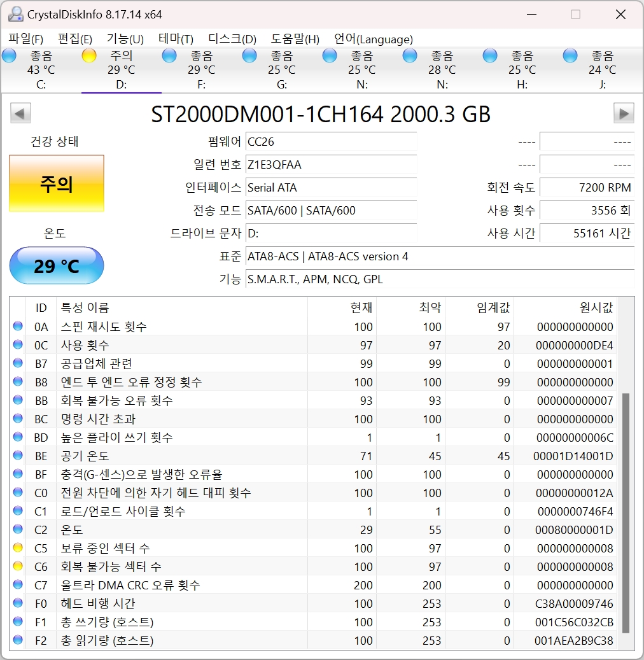Click the features field S.M.A.R.T., APM, NCQ, GPL
644x660 pixels.
440,279
